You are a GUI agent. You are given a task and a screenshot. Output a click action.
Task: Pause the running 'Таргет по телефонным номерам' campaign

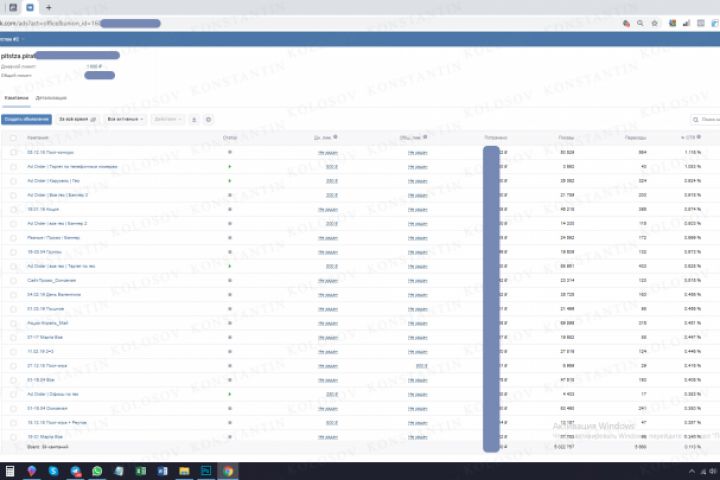pyautogui.click(x=230, y=166)
